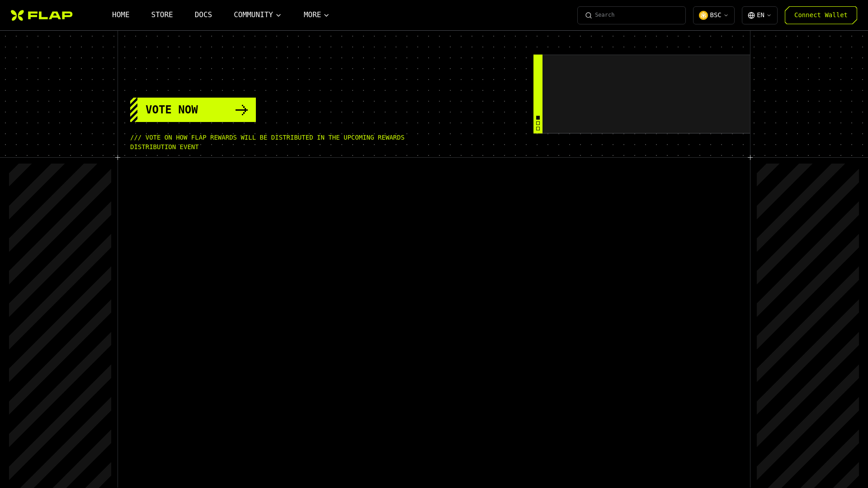Expand the COMMUNITY menu
The height and width of the screenshot is (488, 868).
click(257, 15)
